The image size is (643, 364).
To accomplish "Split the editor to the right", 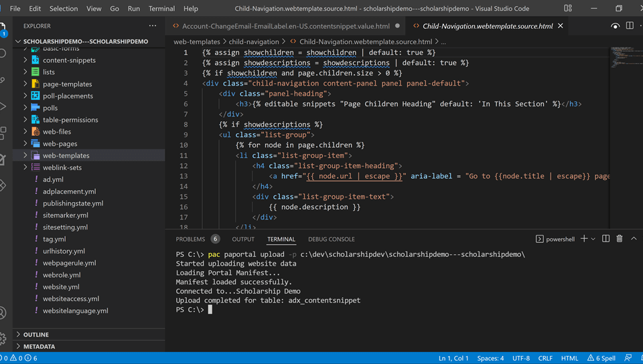I will coord(630,26).
